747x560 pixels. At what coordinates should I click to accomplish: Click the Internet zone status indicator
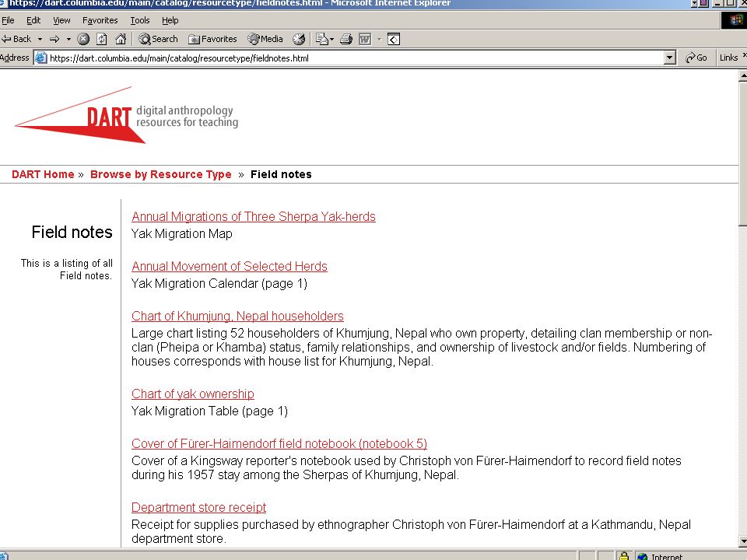[661, 556]
